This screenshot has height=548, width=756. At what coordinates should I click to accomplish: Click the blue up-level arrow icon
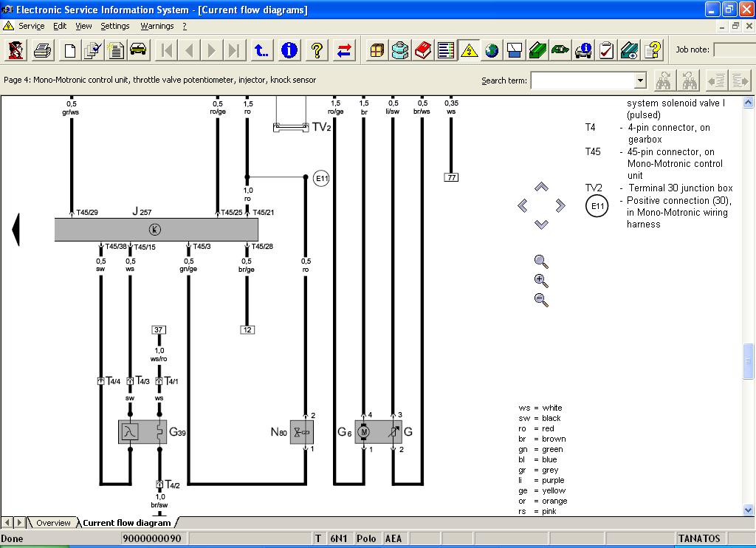coord(262,50)
